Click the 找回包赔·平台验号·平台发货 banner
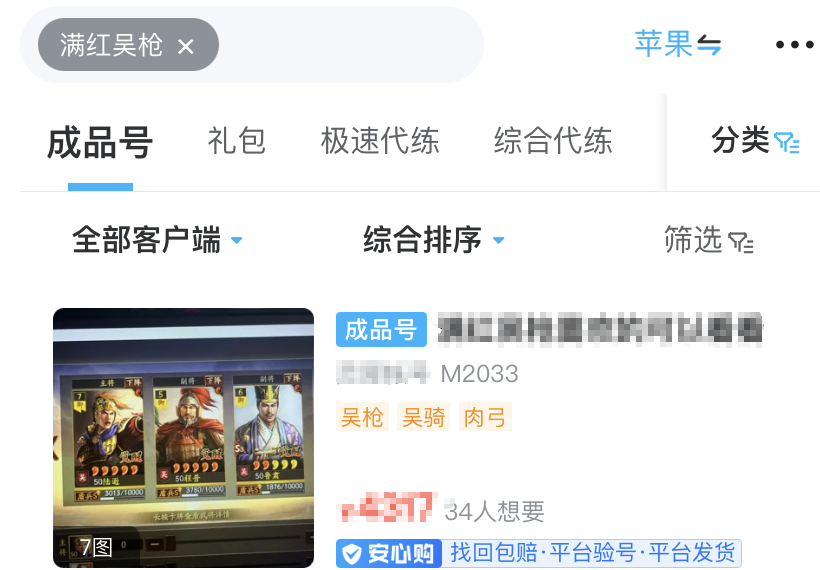The width and height of the screenshot is (820, 570). click(592, 553)
